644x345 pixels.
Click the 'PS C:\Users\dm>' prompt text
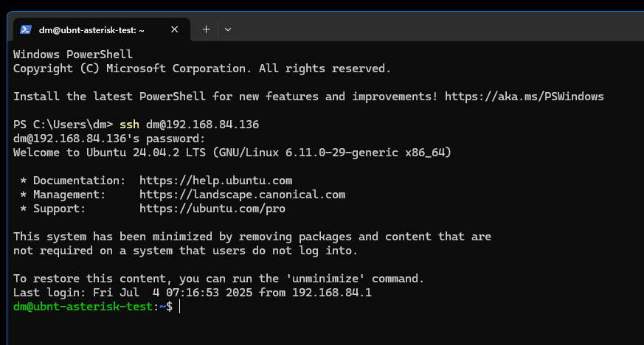pos(63,125)
